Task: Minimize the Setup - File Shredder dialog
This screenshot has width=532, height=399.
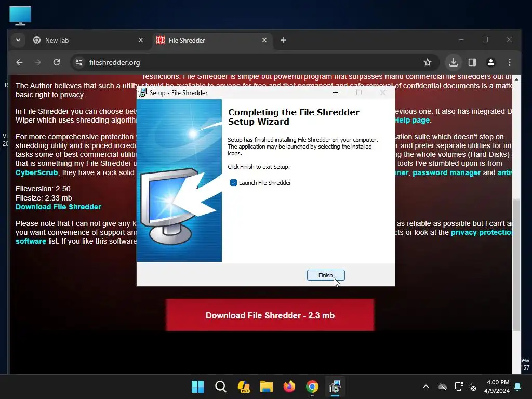Action: 336,92
